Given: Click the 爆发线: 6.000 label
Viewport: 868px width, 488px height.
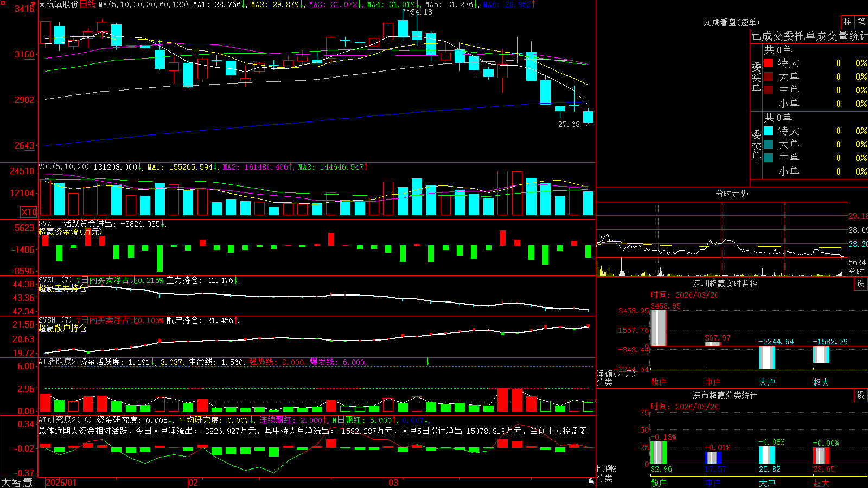Looking at the screenshot, I should tap(337, 362).
